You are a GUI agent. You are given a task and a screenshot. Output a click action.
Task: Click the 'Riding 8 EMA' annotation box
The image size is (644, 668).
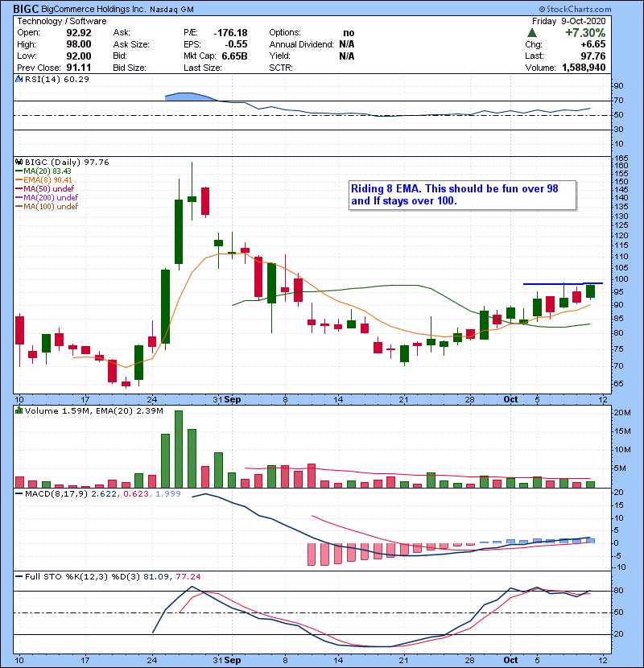click(x=462, y=195)
